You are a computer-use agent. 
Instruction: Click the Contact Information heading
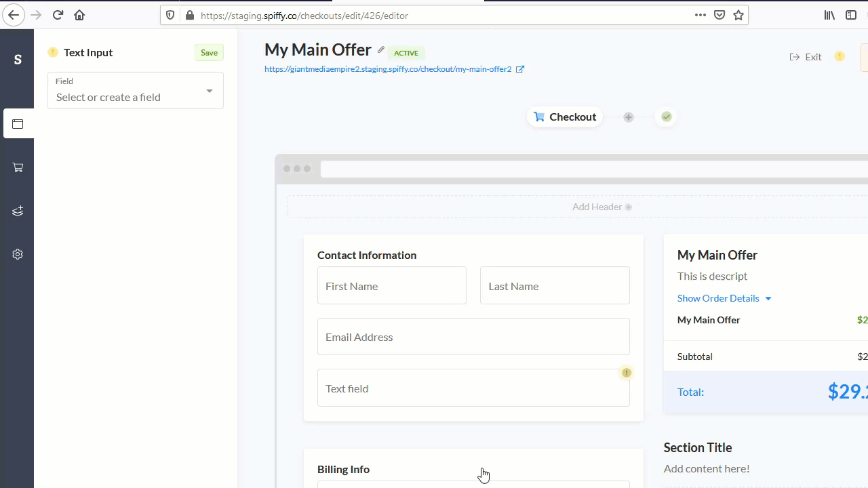[x=367, y=255]
